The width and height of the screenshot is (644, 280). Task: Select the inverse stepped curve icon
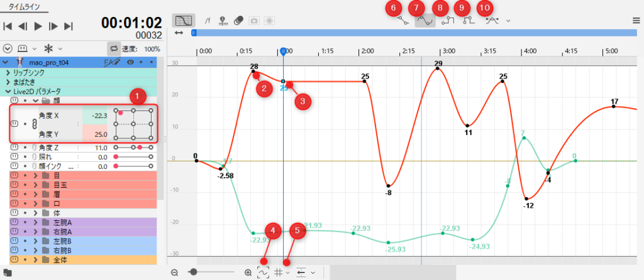467,20
